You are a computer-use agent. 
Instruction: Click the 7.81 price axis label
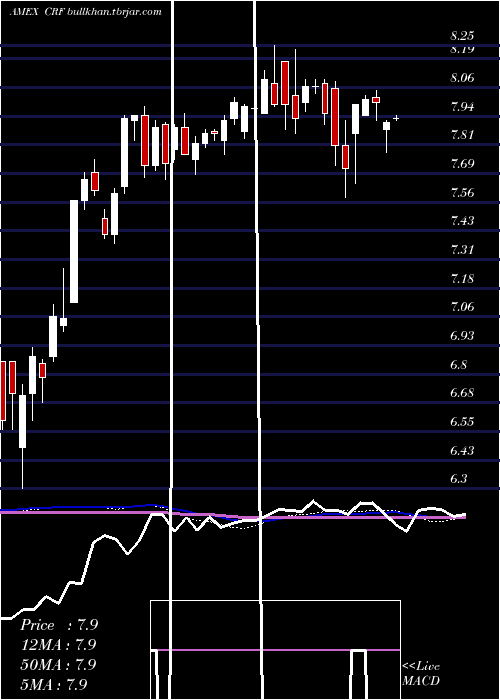point(462,135)
